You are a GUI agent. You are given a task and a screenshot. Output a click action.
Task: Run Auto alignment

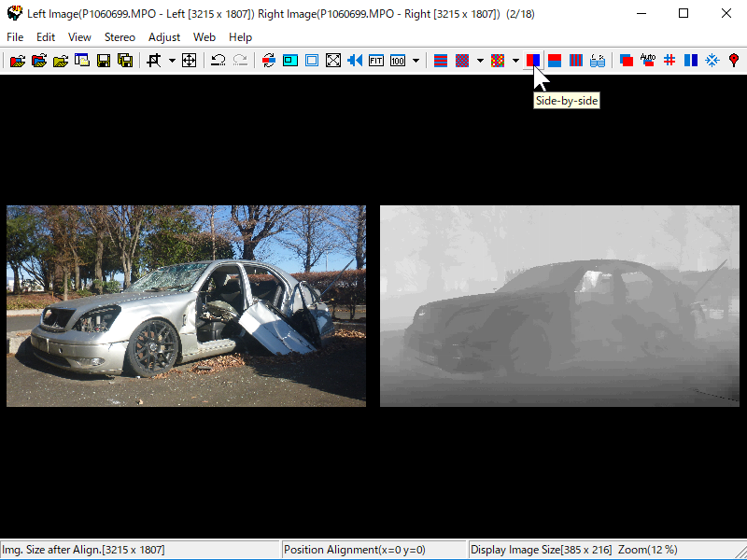pyautogui.click(x=648, y=61)
